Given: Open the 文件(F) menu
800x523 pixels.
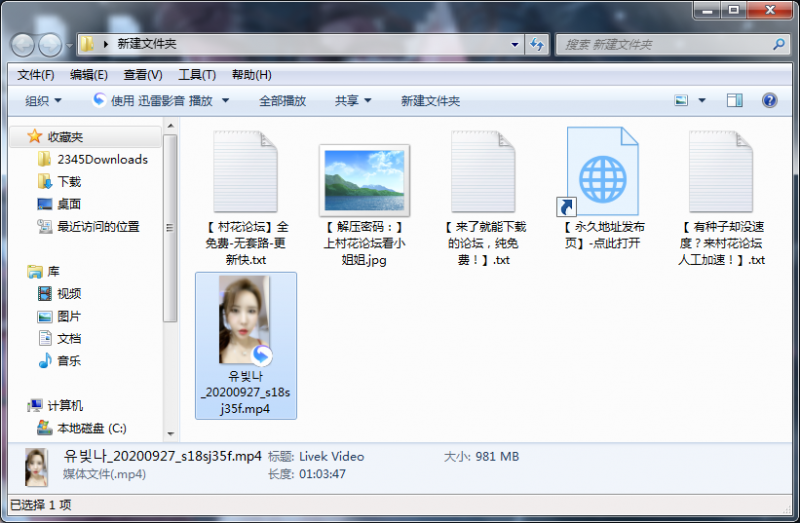Looking at the screenshot, I should tap(36, 75).
